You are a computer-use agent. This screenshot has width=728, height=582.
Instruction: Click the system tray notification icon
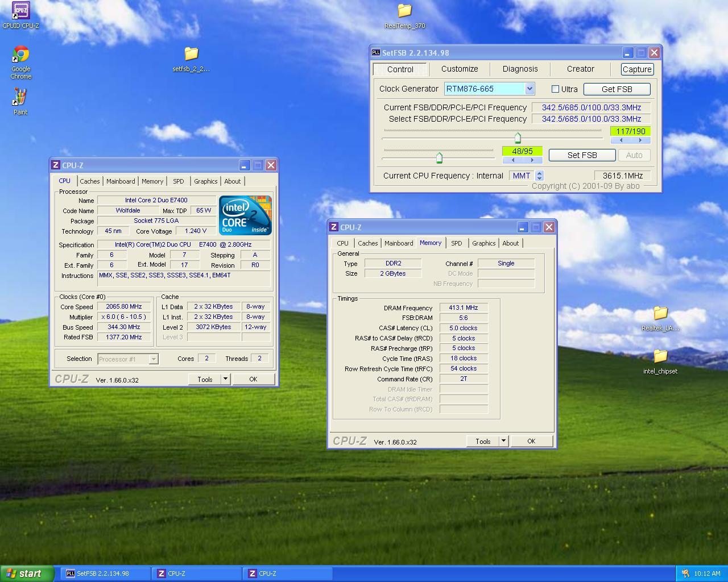click(x=685, y=573)
